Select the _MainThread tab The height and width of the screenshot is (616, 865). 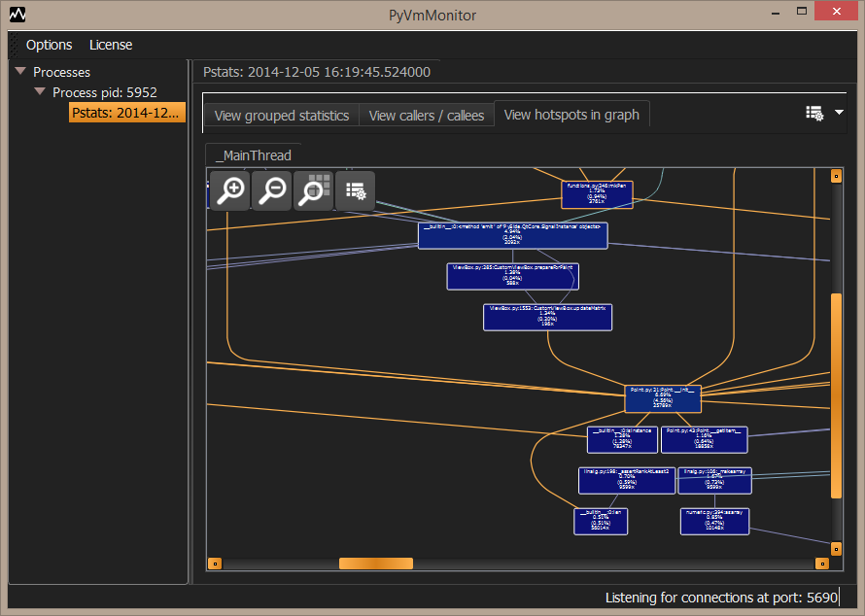254,155
